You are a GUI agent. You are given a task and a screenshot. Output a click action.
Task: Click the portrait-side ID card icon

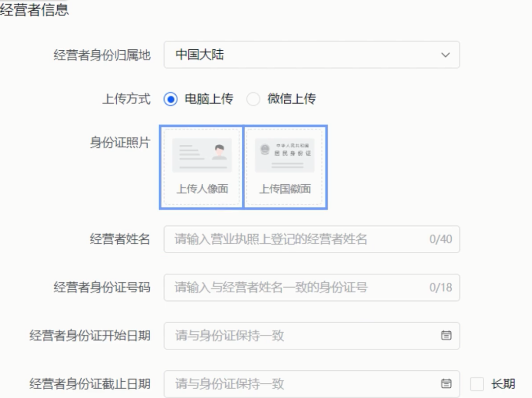(202, 155)
